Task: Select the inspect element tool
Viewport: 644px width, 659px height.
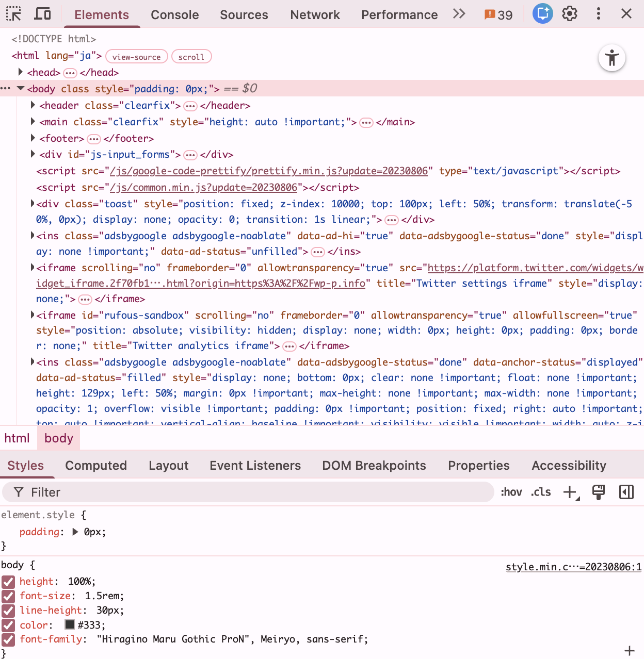Action: (13, 14)
